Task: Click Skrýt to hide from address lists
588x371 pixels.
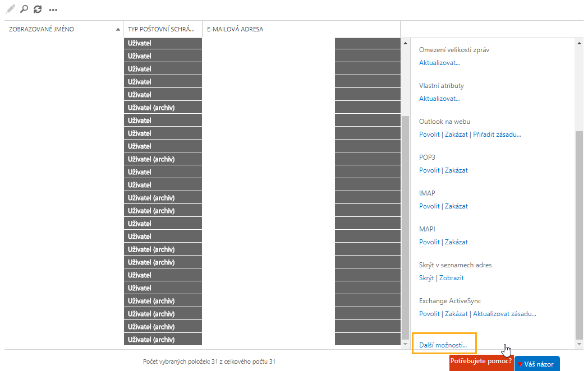Action: pos(426,278)
